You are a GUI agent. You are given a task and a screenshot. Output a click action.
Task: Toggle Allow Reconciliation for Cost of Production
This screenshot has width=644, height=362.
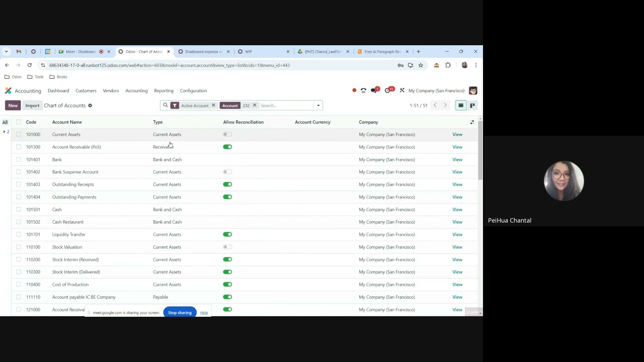[x=227, y=285]
